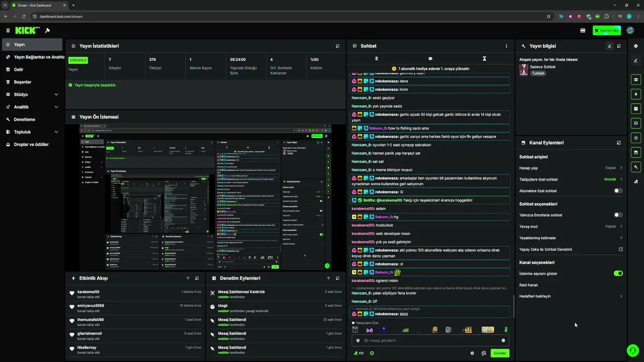Open the Yasaklanmış kelimeler list
Viewport: 644px width, 362px height.
(571, 238)
